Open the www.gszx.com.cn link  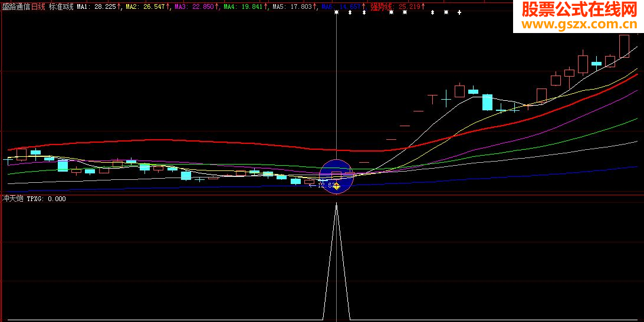[x=578, y=25]
